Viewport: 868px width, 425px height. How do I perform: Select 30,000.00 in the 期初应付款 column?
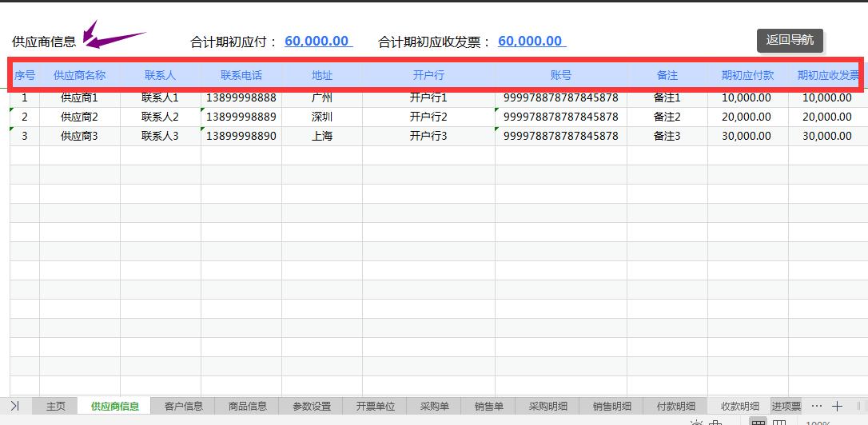coord(747,136)
